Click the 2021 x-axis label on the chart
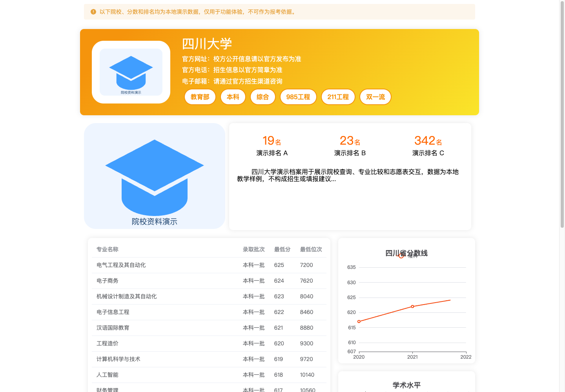The image size is (565, 392). coord(412,357)
